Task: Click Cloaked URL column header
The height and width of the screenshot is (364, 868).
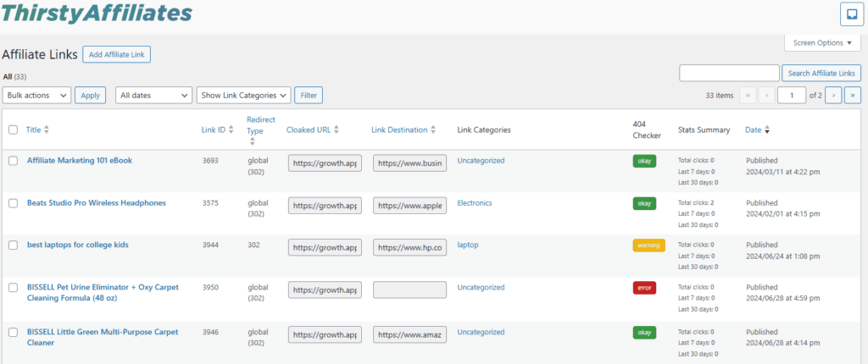Action: [x=309, y=130]
